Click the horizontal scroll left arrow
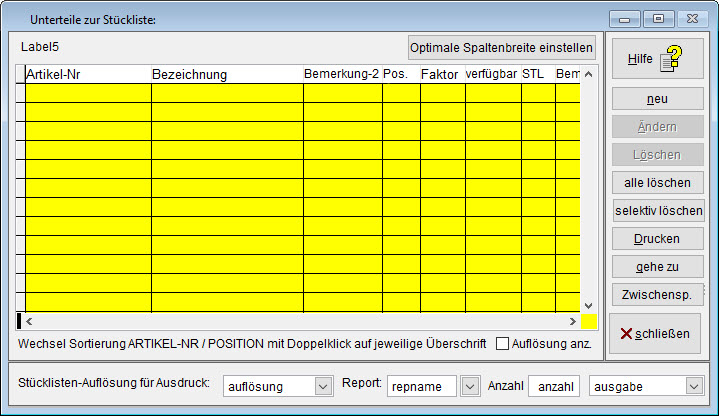The width and height of the screenshot is (719, 416). point(29,322)
